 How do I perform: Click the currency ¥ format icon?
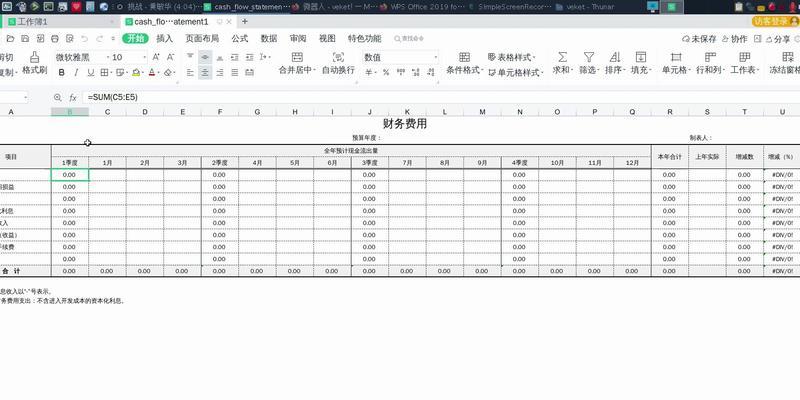pos(369,72)
